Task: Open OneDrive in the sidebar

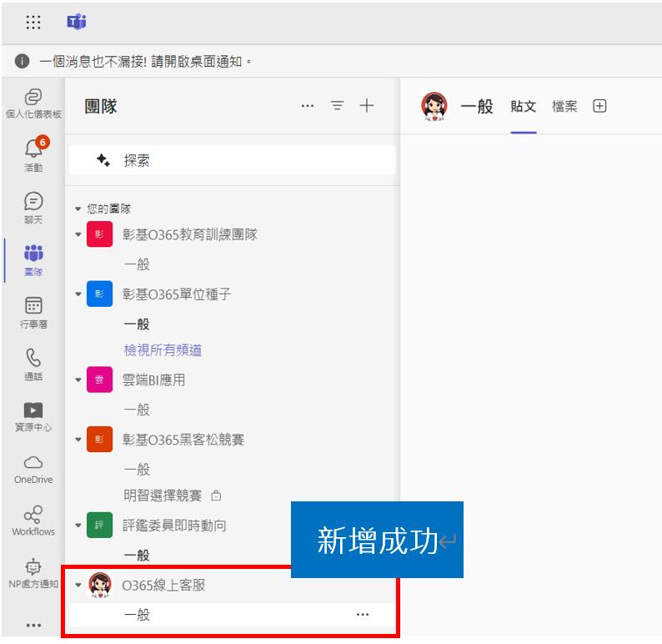Action: click(33, 469)
